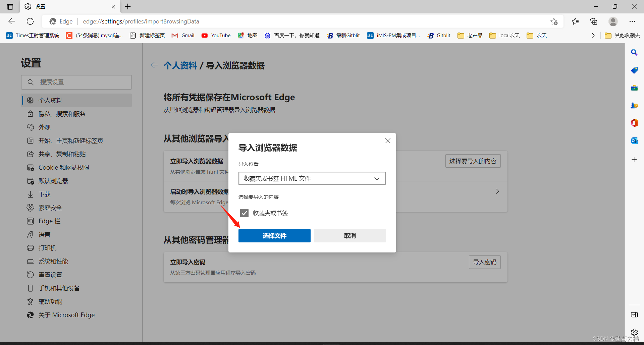Screen dimensions: 644x345
Task: Open sidebar Tools briefcase icon
Action: (x=634, y=88)
